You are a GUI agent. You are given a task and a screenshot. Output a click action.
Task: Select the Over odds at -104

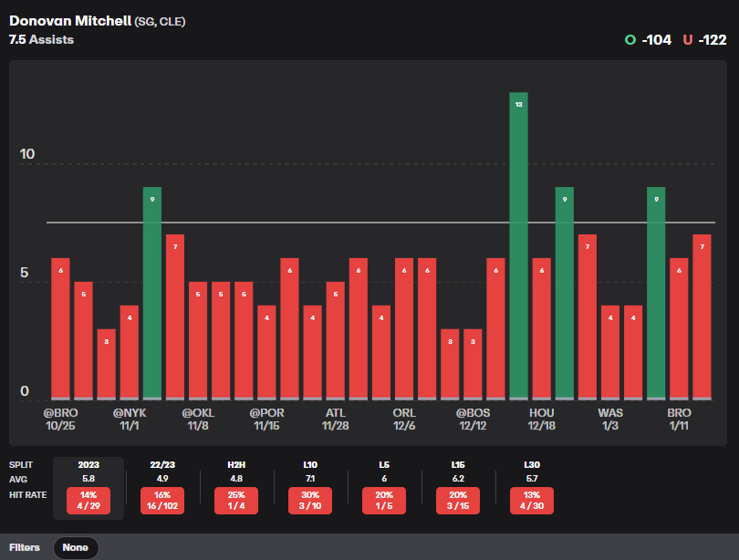[648, 40]
